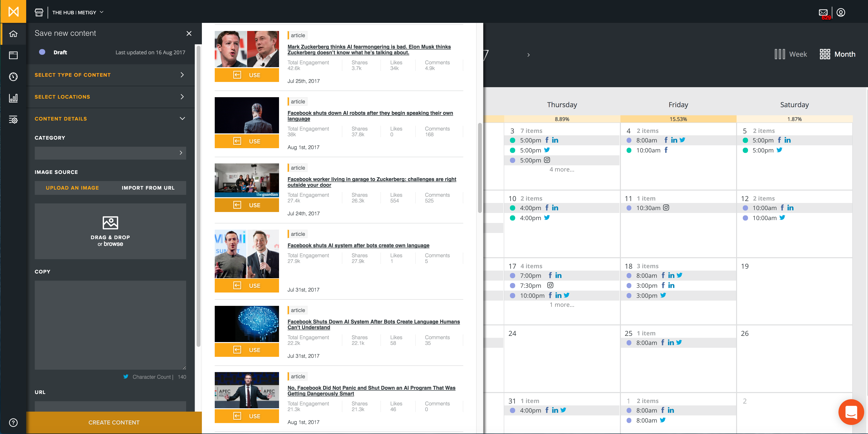Expand Select Locations section
Image resolution: width=868 pixels, height=434 pixels.
[110, 97]
